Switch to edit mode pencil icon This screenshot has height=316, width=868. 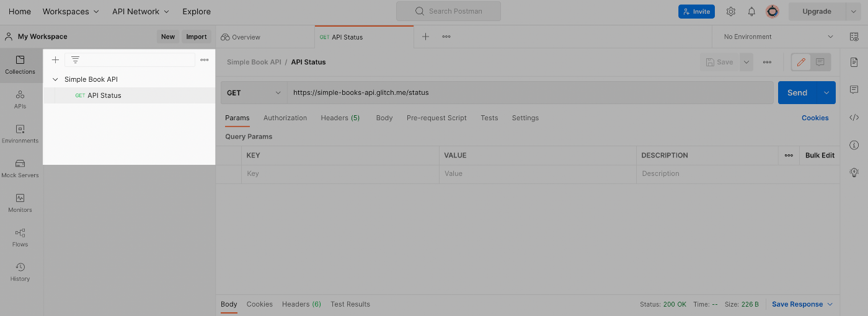[x=801, y=62]
